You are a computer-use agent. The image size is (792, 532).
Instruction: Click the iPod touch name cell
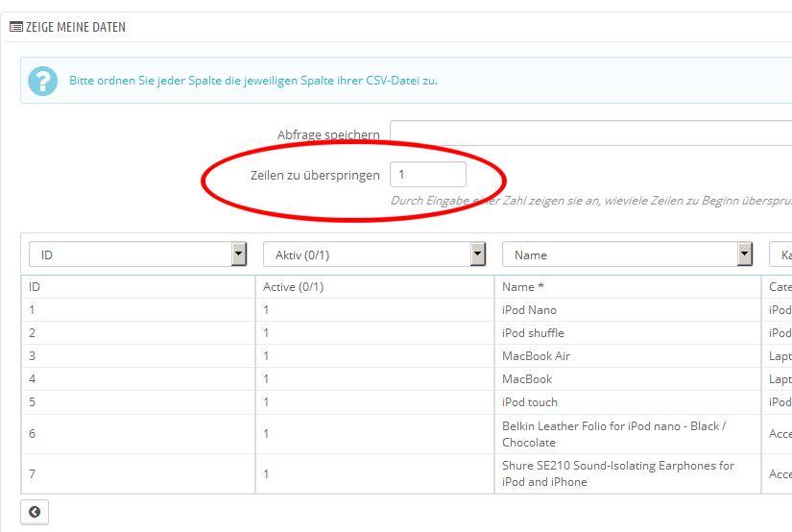tap(627, 402)
